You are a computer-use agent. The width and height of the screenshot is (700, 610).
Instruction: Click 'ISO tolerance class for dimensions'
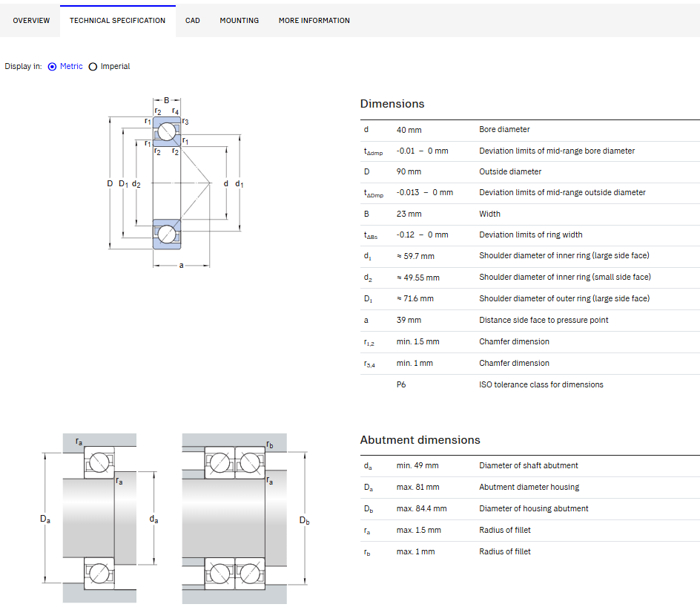coord(541,384)
